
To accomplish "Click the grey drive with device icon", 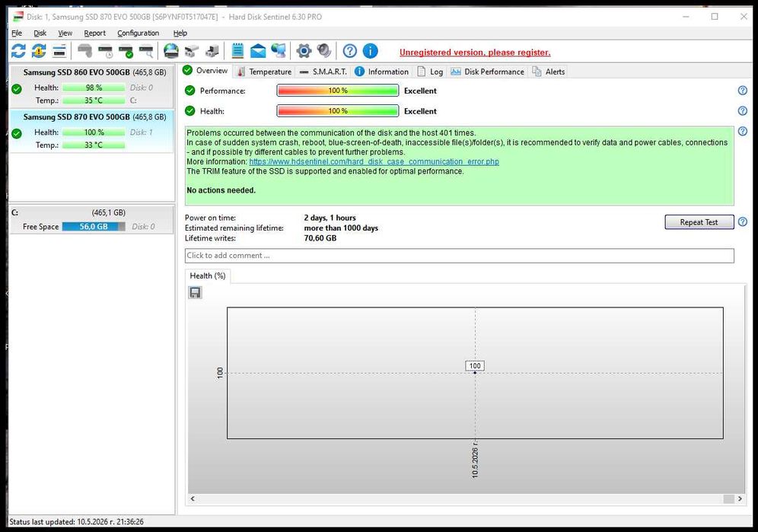I will 212,51.
